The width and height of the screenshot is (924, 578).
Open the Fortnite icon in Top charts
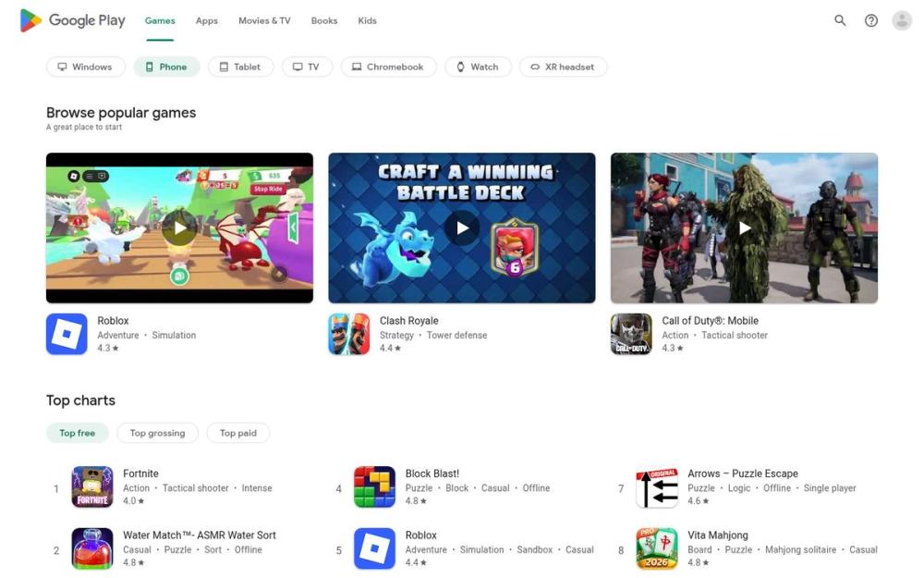click(x=91, y=487)
